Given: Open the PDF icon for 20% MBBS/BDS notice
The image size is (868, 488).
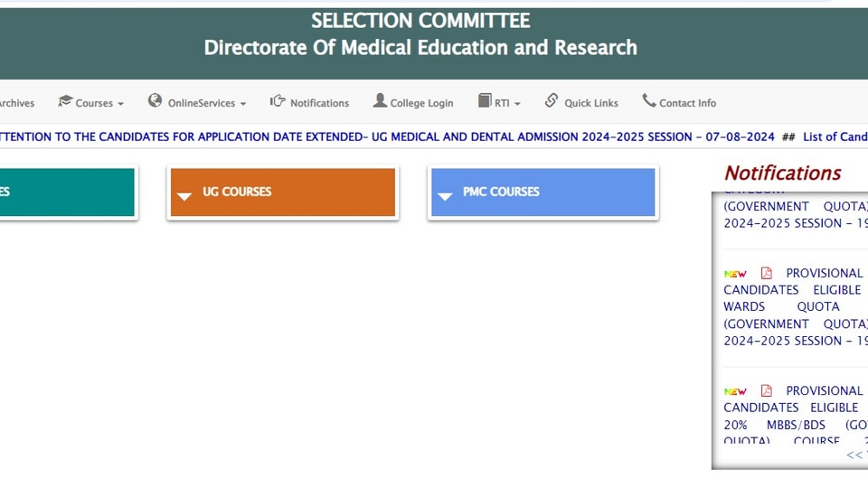Looking at the screenshot, I should (x=766, y=390).
